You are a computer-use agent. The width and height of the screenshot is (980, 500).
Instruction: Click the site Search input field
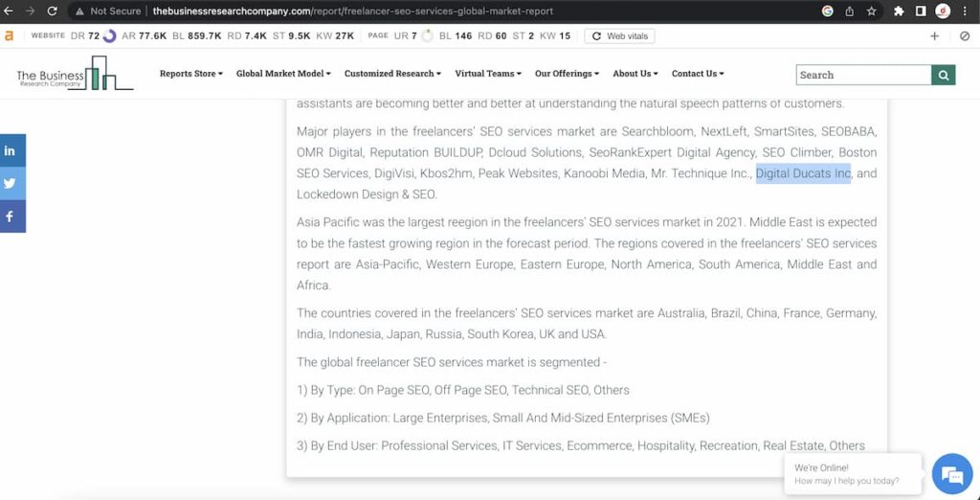(x=864, y=75)
